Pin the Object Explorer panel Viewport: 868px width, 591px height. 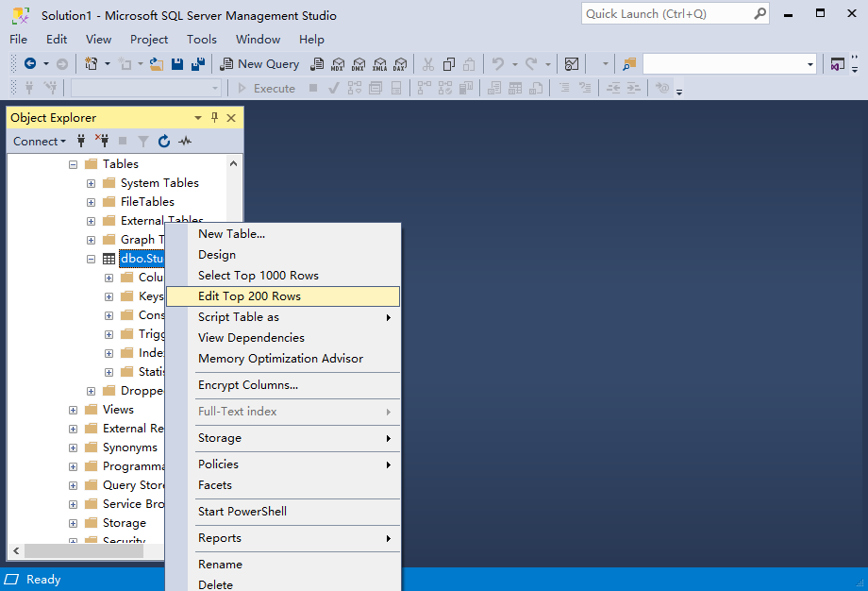tap(214, 118)
